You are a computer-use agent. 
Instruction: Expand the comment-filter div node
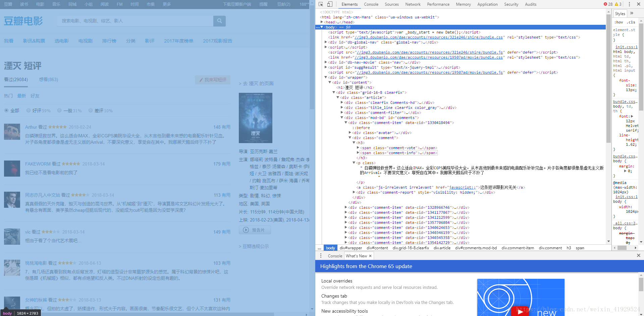[342, 113]
